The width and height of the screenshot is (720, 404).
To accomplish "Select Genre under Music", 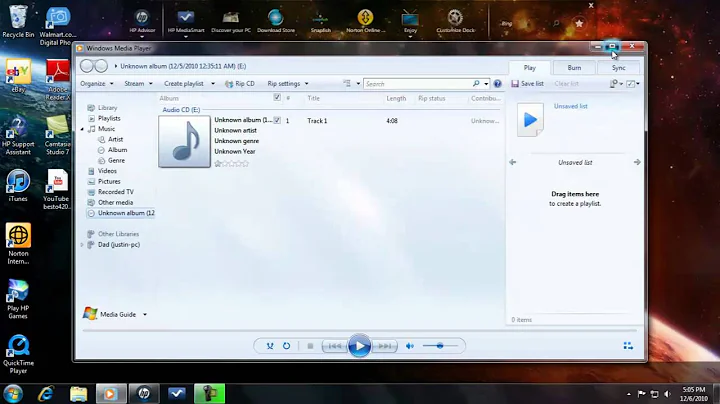I will 116,161.
